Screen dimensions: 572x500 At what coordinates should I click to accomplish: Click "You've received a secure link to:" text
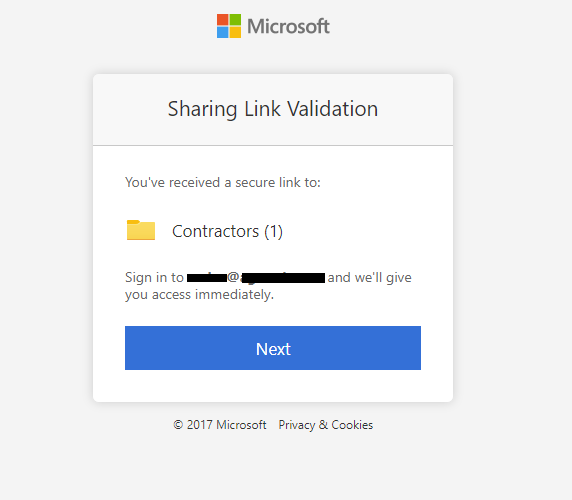click(x=223, y=182)
